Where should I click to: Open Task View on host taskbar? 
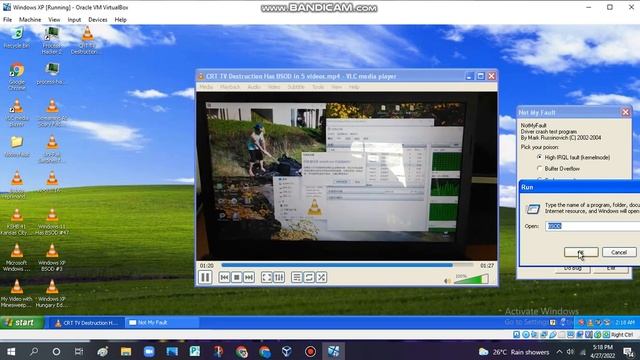click(x=79, y=351)
